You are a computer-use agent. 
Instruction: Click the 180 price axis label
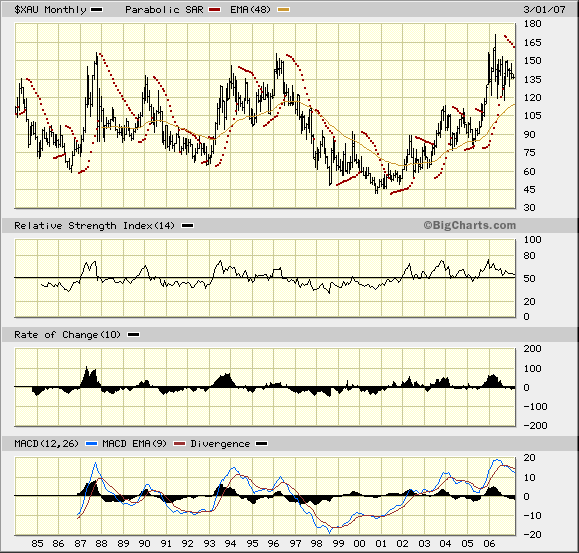(x=532, y=24)
